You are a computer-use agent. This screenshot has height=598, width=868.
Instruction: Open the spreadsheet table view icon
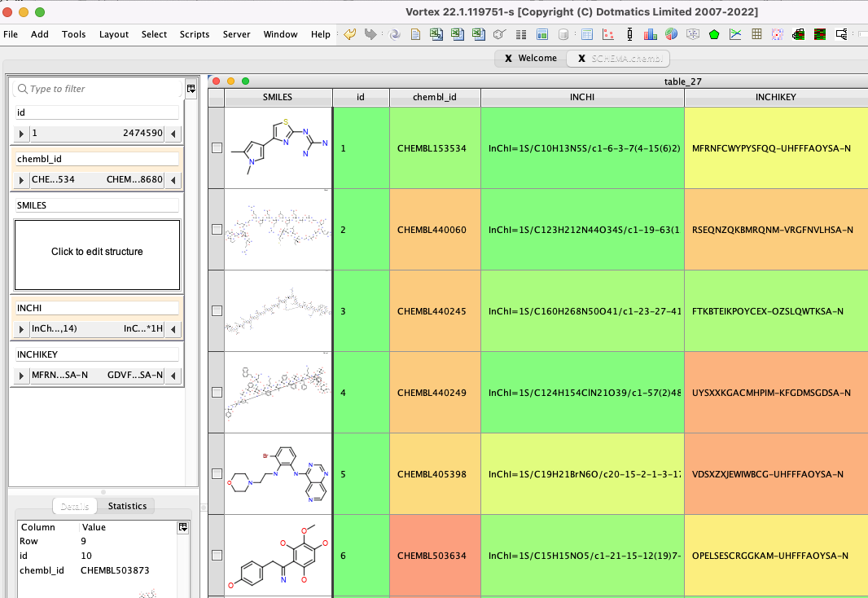(587, 34)
